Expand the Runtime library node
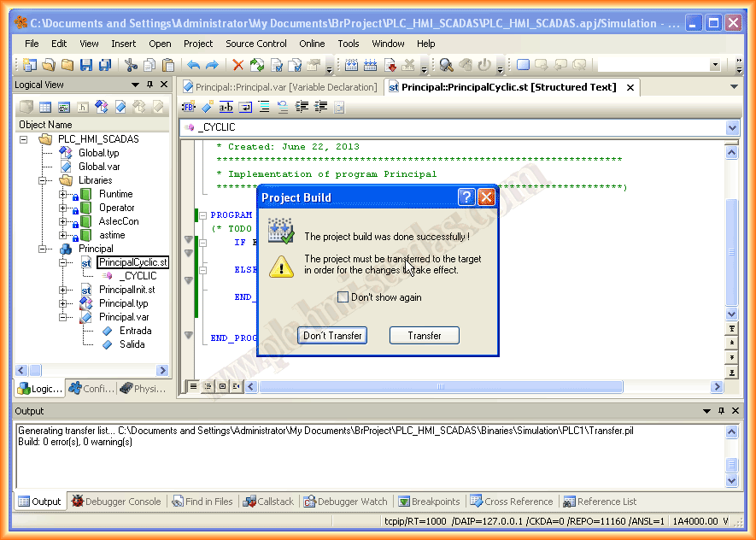 click(63, 194)
